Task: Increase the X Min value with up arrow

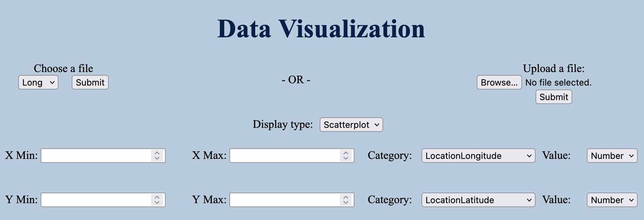Action: (157, 153)
